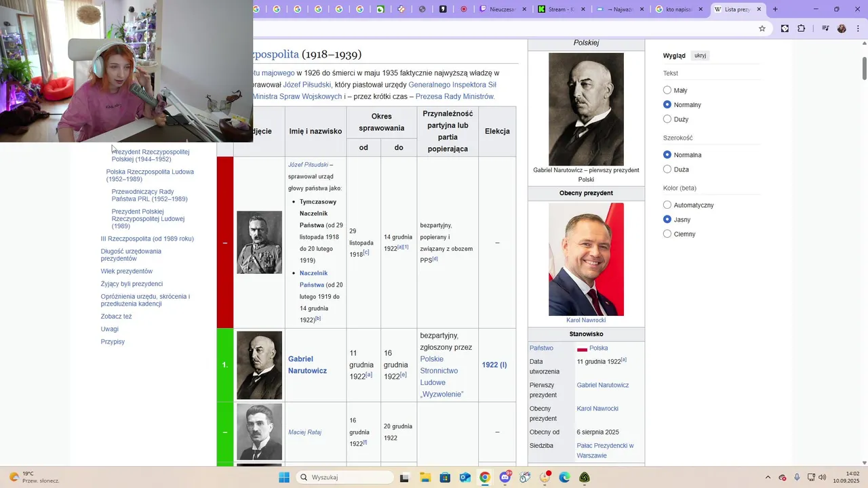Open the Józef Piłsudski link in intro text
The height and width of the screenshot is (488, 868).
pyautogui.click(x=307, y=85)
